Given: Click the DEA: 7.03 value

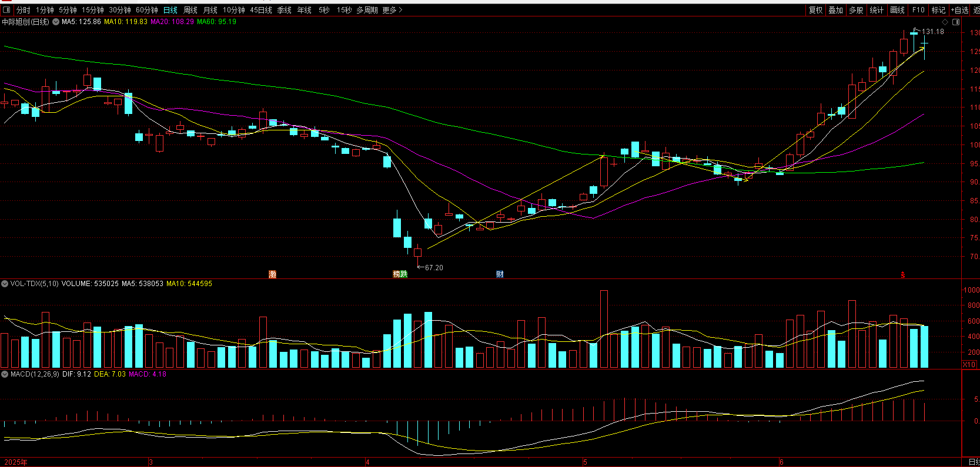Looking at the screenshot, I should pos(110,374).
